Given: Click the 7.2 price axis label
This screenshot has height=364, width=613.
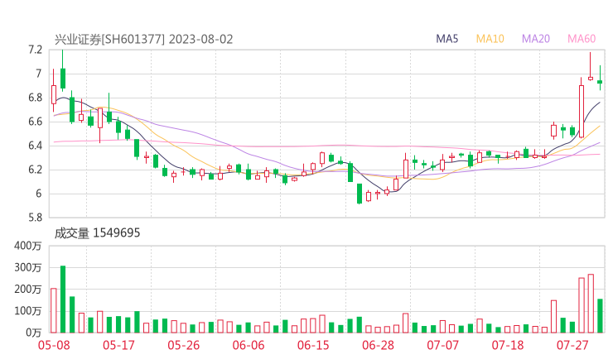Looking at the screenshot, I should 35,50.
